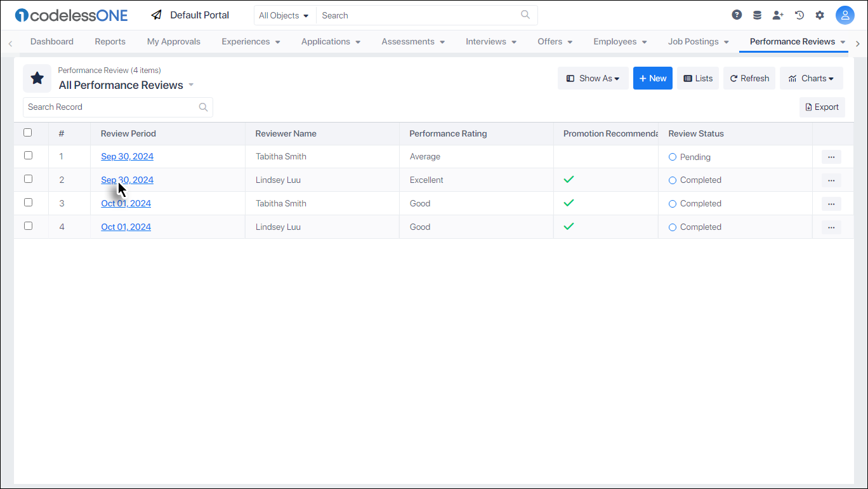Click the database icon near the profile avatar
The height and width of the screenshot is (489, 868).
(758, 14)
